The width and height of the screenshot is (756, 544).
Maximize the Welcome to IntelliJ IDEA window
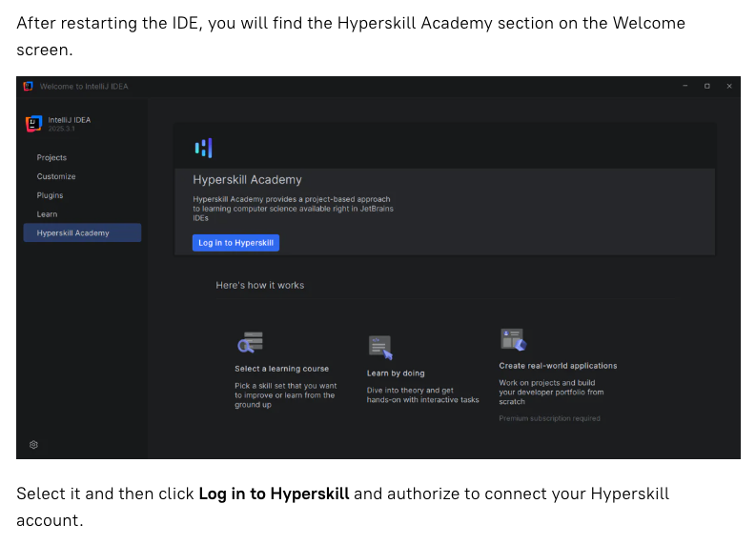point(706,87)
